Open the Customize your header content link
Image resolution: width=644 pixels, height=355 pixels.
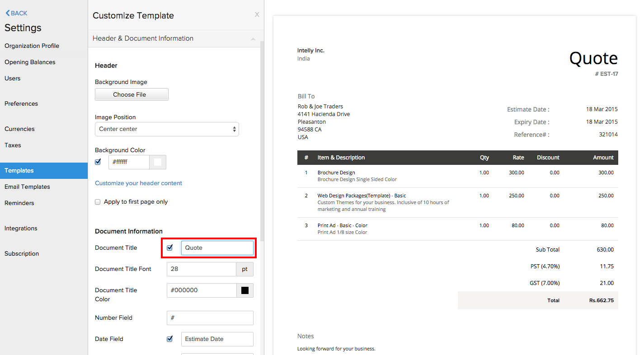(138, 183)
